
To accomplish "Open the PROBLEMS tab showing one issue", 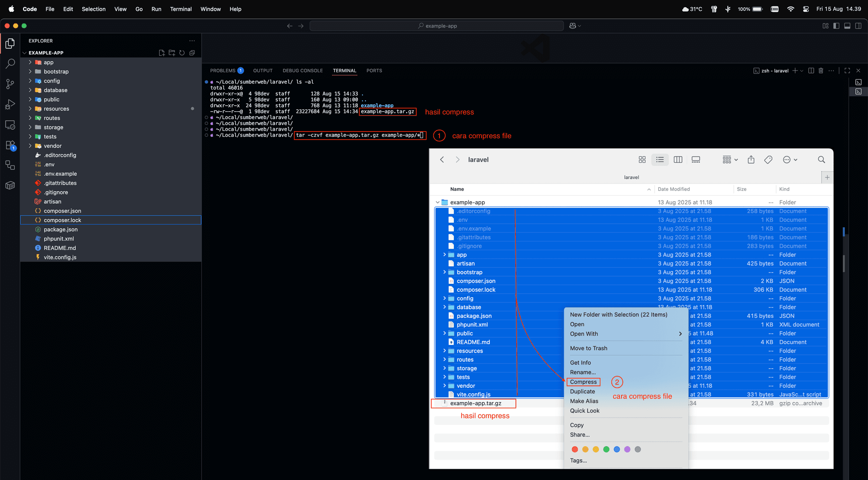I will tap(223, 71).
